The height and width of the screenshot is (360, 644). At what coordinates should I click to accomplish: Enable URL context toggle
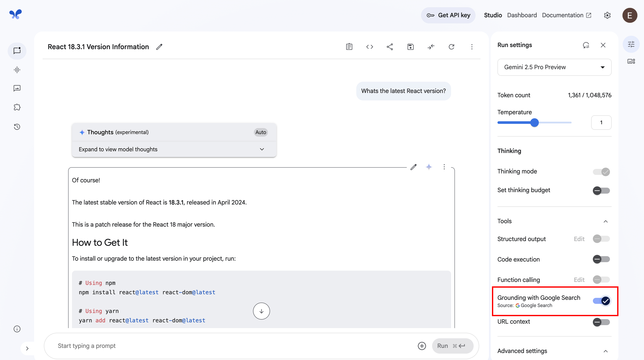(x=602, y=322)
